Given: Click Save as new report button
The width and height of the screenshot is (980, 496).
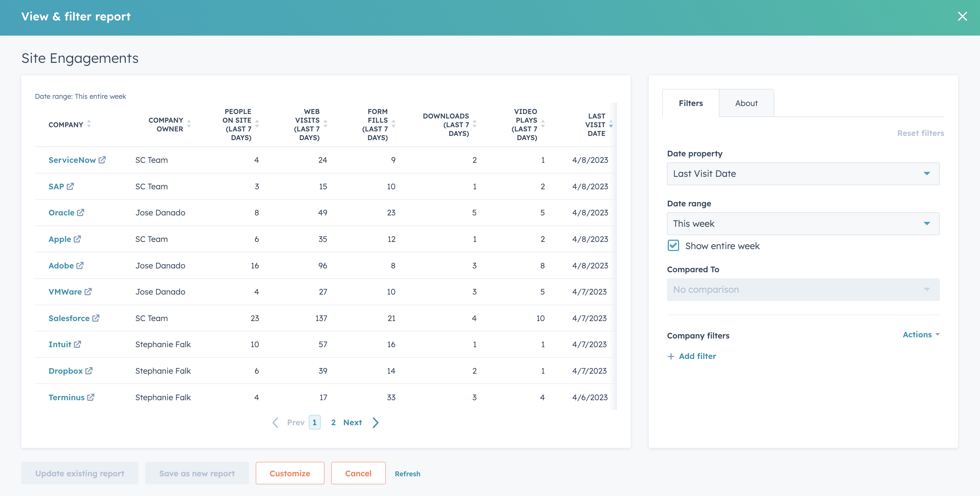Looking at the screenshot, I should 197,474.
